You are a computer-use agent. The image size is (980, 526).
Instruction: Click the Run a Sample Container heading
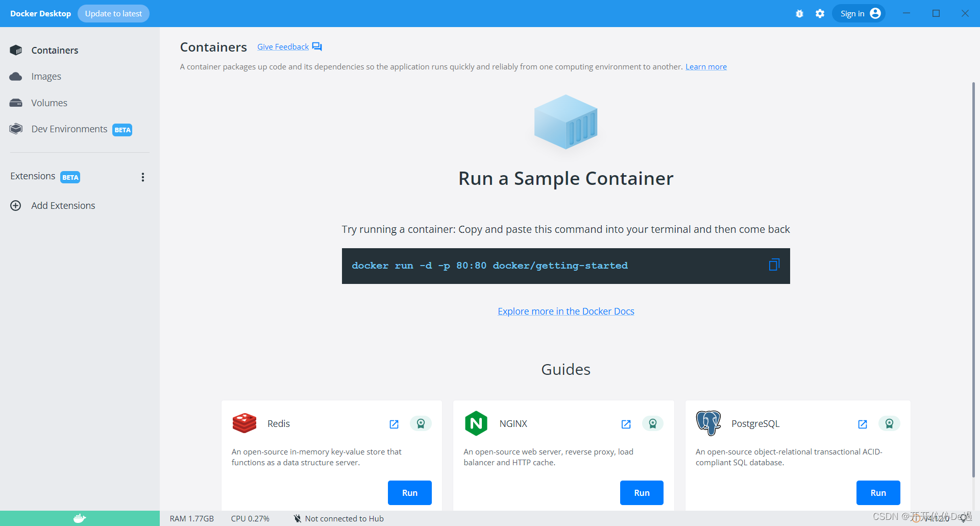pyautogui.click(x=566, y=179)
